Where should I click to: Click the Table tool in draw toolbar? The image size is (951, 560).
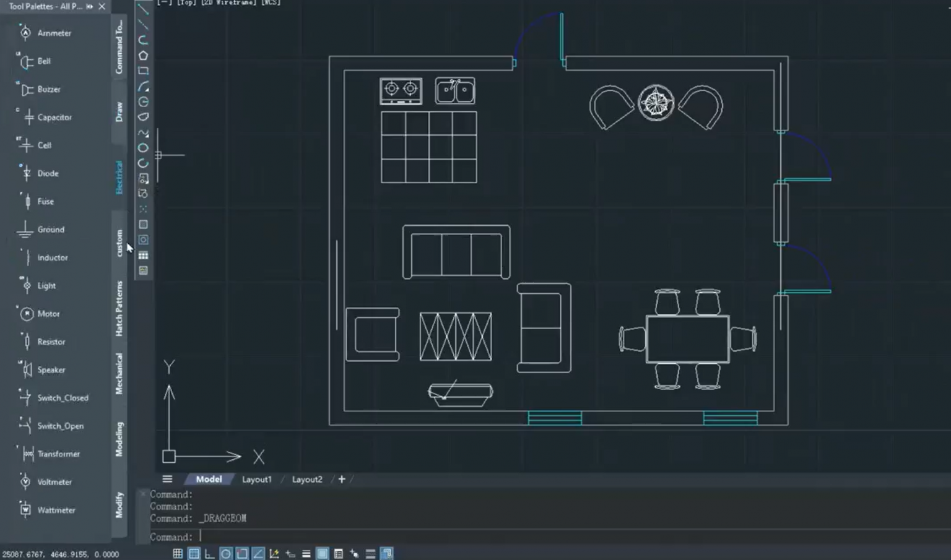pyautogui.click(x=143, y=255)
